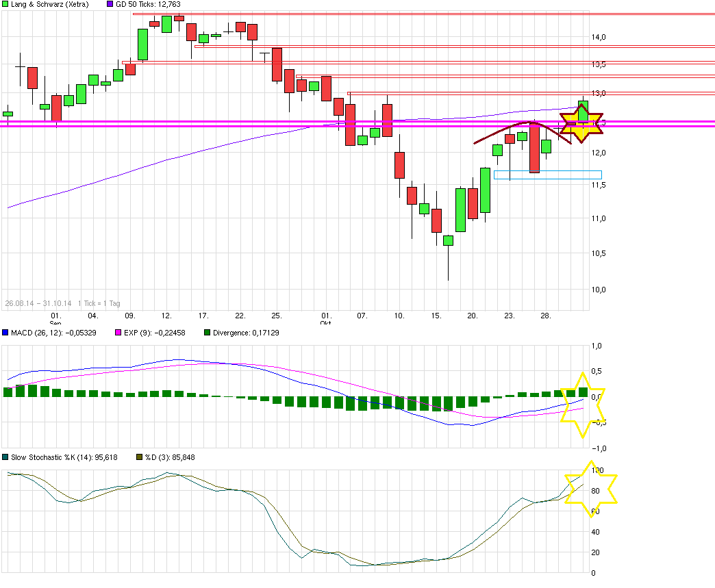The width and height of the screenshot is (715, 588).
Task: Click the date axis label '22.'
Action: point(240,316)
